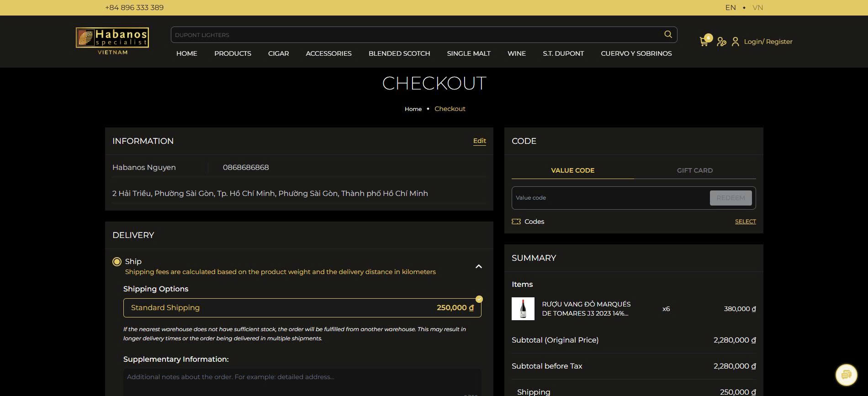Open the SINGLE MALT menu

[x=469, y=53]
